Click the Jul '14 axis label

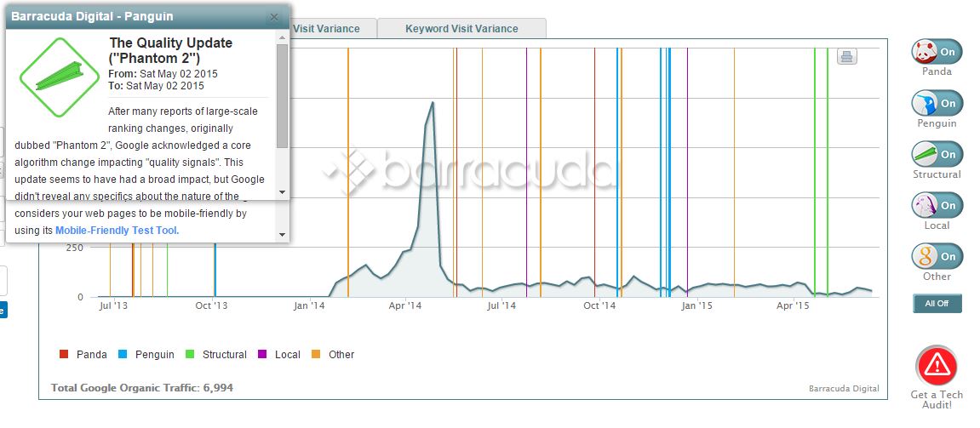pyautogui.click(x=501, y=305)
